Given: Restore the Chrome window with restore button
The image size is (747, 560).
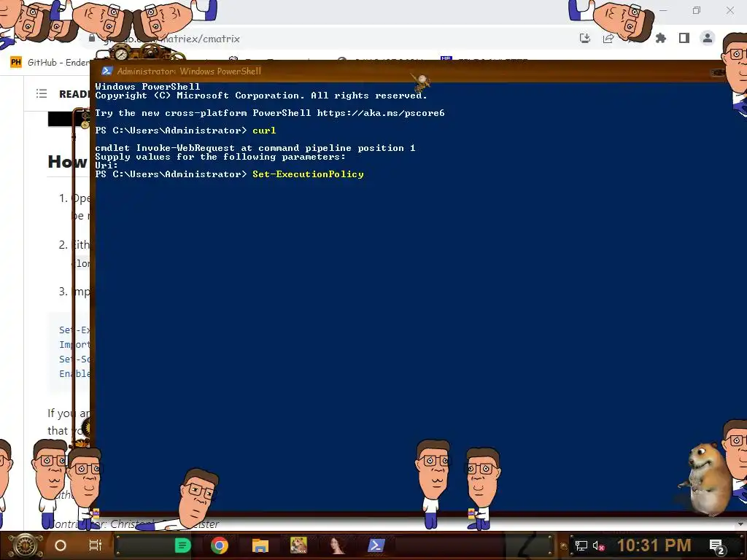Looking at the screenshot, I should (x=697, y=10).
